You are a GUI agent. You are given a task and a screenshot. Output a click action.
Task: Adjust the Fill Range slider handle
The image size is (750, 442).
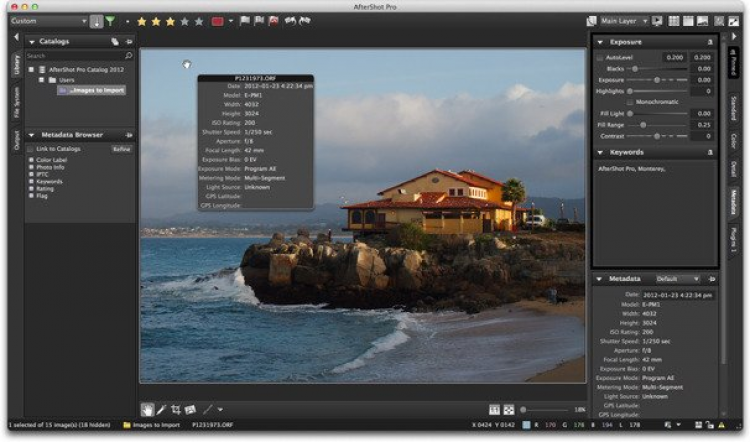[643, 125]
